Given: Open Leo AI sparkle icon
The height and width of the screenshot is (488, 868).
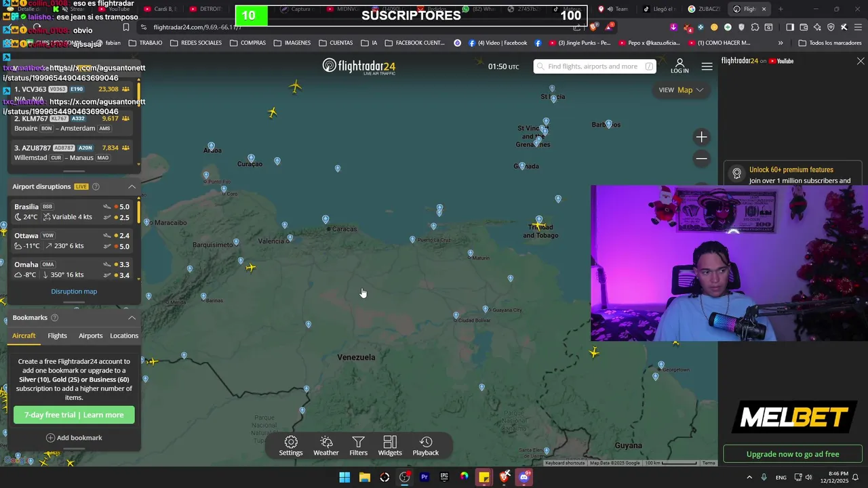Looking at the screenshot, I should (817, 27).
